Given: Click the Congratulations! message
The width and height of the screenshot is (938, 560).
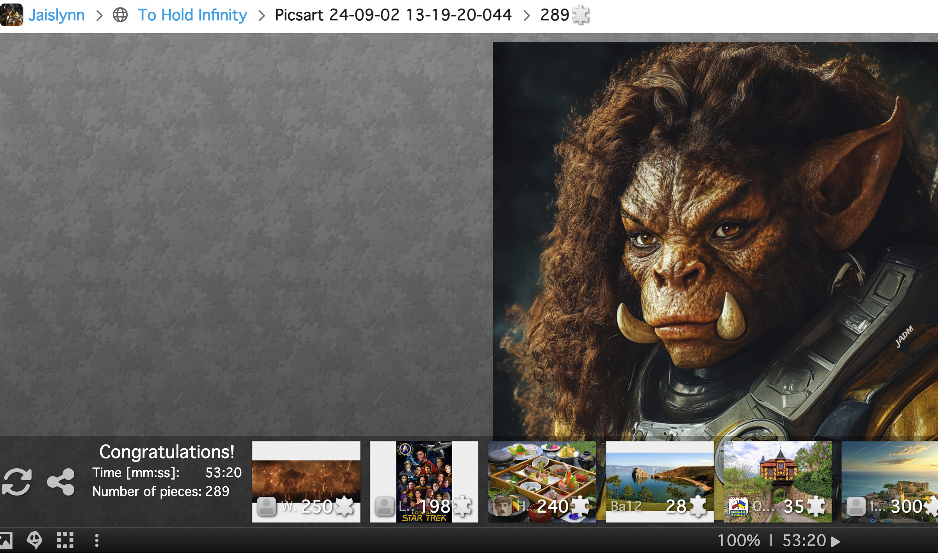Looking at the screenshot, I should pos(167,452).
